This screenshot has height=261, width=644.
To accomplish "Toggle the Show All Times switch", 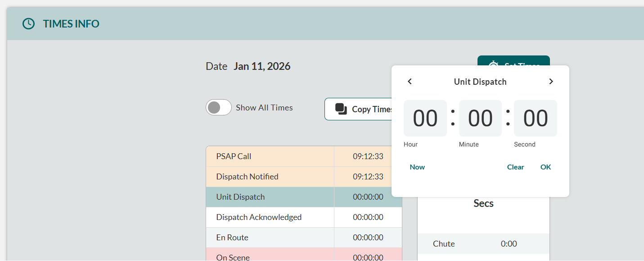I will [219, 108].
